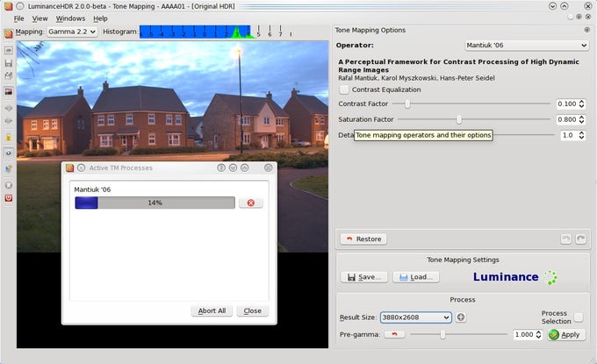Screen dimensions: 597x364
Task: Expand the Mapping Gamma 2.2 dropdown
Action: coord(72,32)
